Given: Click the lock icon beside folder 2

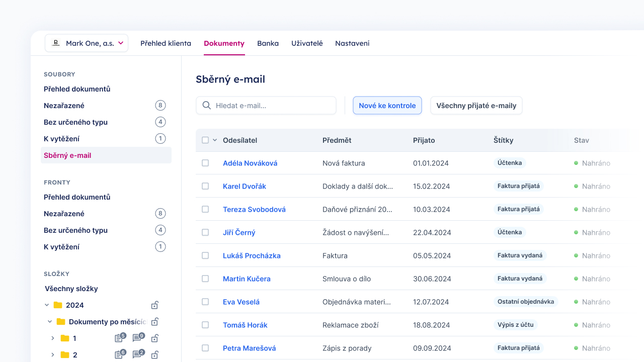Looking at the screenshot, I should tap(154, 354).
